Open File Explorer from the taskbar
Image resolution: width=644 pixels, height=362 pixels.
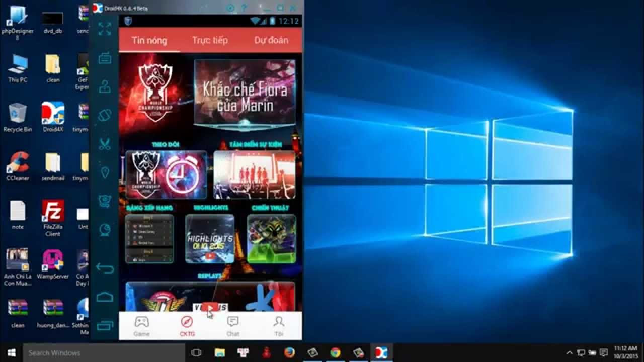point(220,352)
